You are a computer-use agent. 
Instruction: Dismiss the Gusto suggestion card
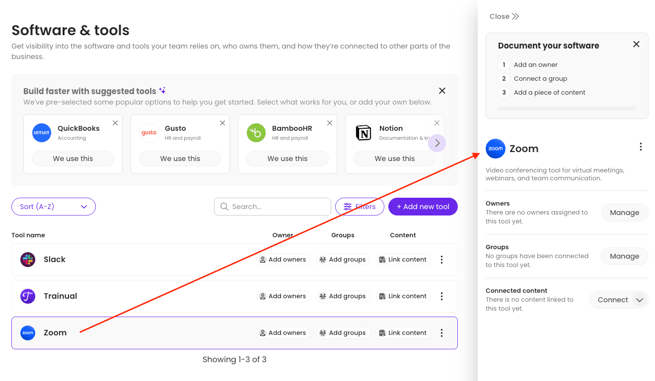pos(223,123)
